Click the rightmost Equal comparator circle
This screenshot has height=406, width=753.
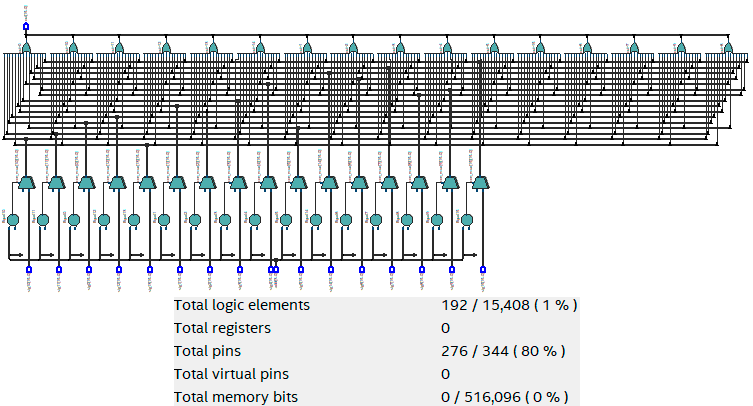click(x=467, y=220)
